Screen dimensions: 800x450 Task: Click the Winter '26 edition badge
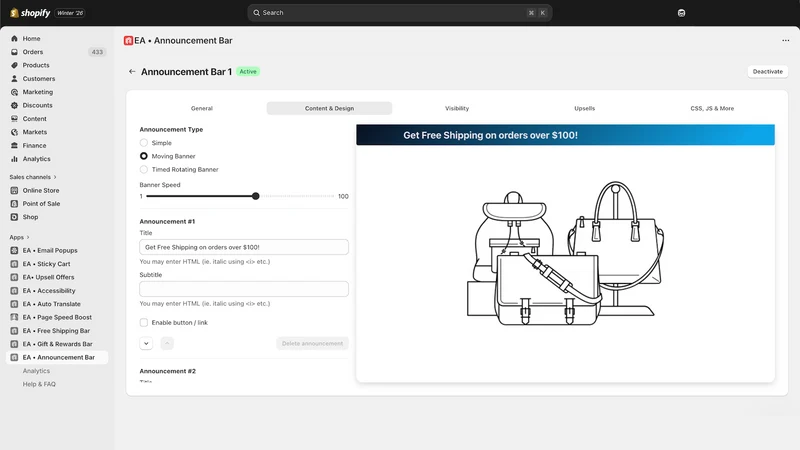point(70,13)
